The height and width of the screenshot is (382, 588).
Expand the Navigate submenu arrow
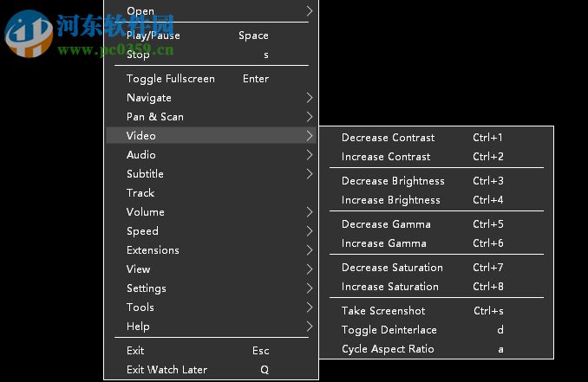(310, 98)
